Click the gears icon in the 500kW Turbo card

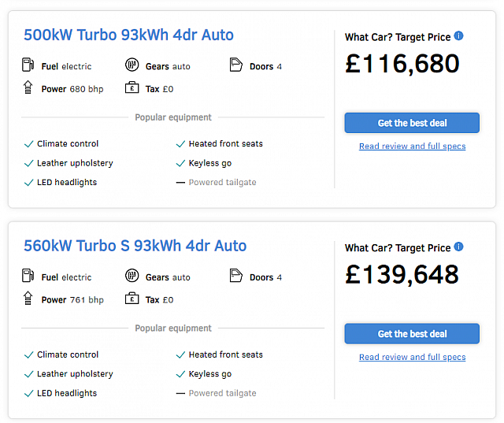(x=132, y=65)
